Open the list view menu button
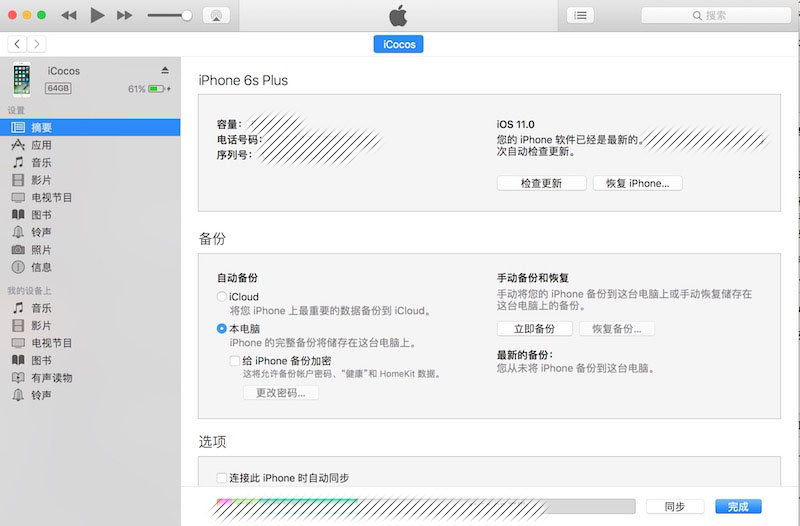The image size is (800, 526). (x=580, y=15)
